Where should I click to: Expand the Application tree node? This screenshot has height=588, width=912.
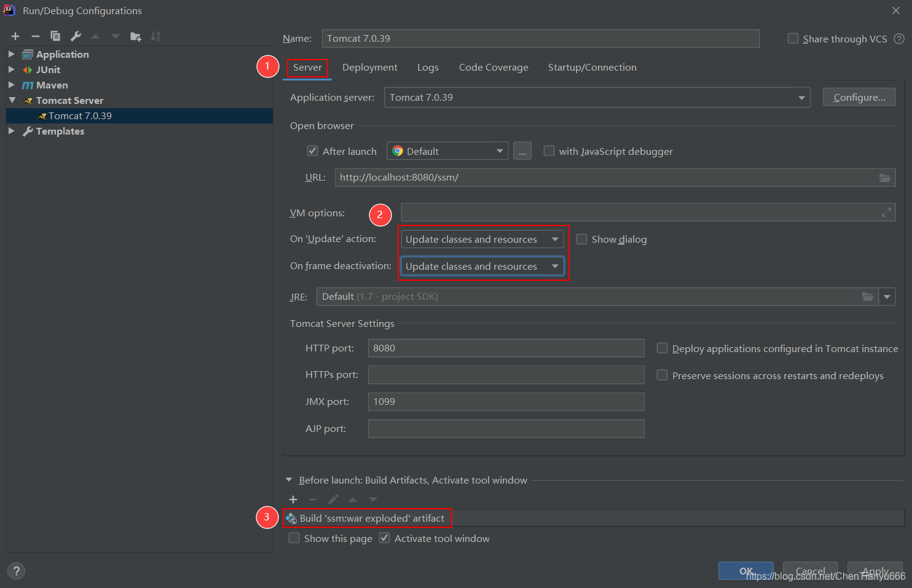(12, 54)
